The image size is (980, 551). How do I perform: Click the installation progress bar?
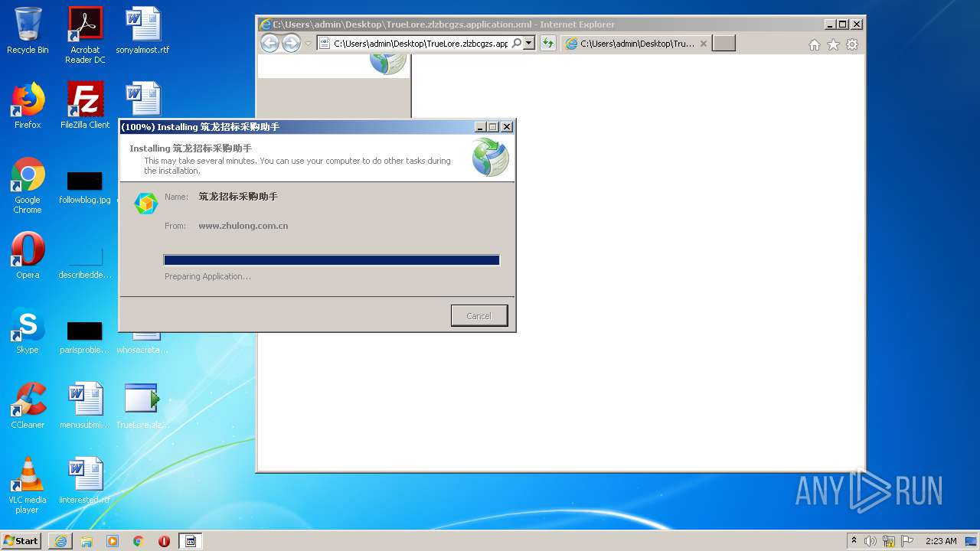coord(332,260)
